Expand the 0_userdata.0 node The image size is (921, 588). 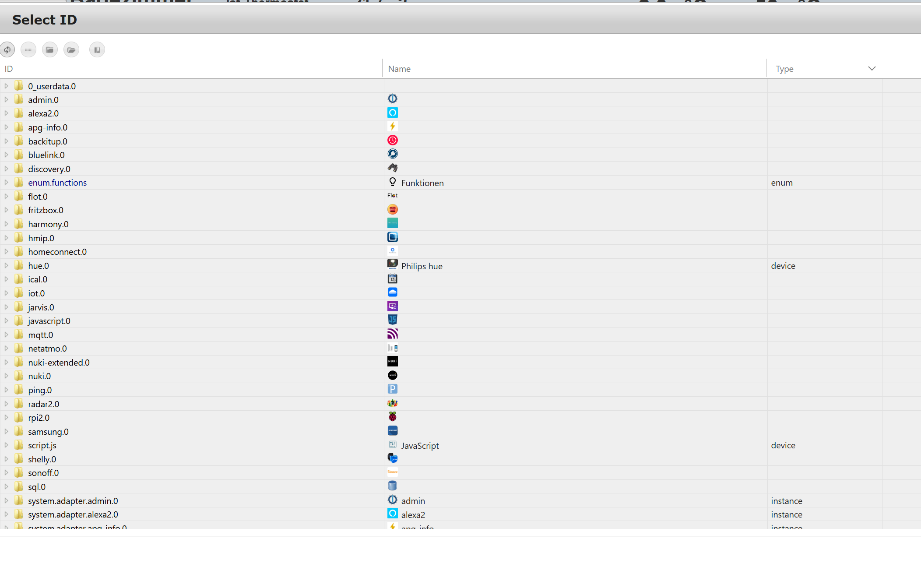[6, 86]
